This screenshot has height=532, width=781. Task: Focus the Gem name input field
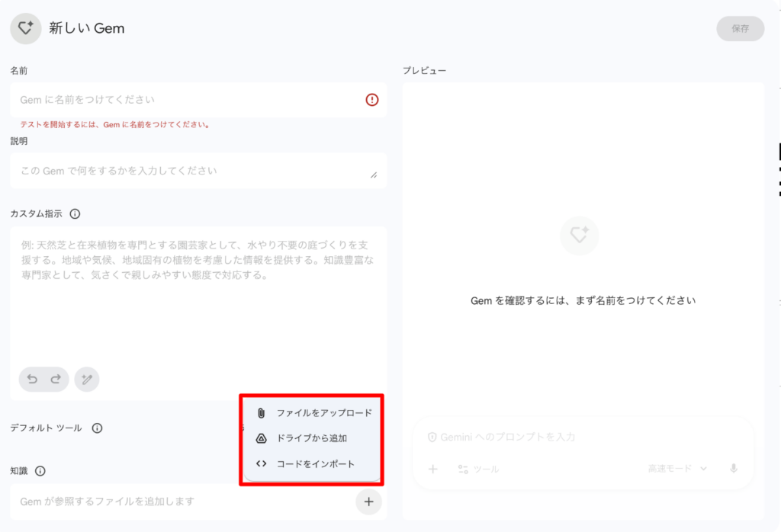tap(183, 100)
